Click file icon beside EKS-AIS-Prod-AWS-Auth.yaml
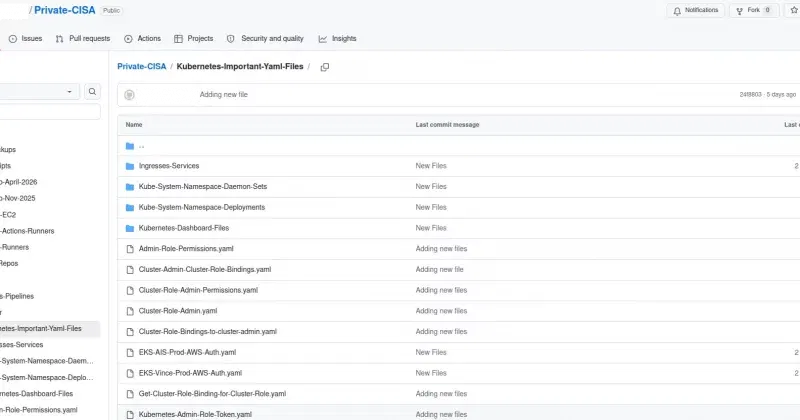The image size is (800, 420). [x=130, y=352]
